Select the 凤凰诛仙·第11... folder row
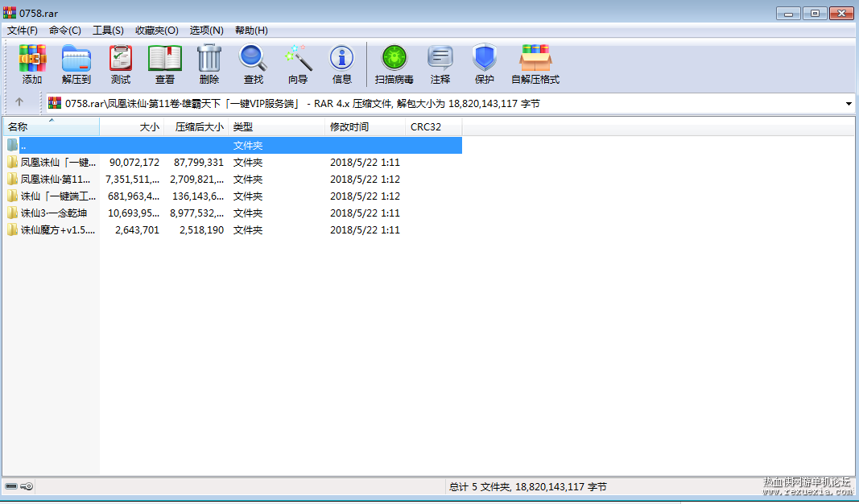This screenshot has height=504, width=859. pyautogui.click(x=233, y=180)
